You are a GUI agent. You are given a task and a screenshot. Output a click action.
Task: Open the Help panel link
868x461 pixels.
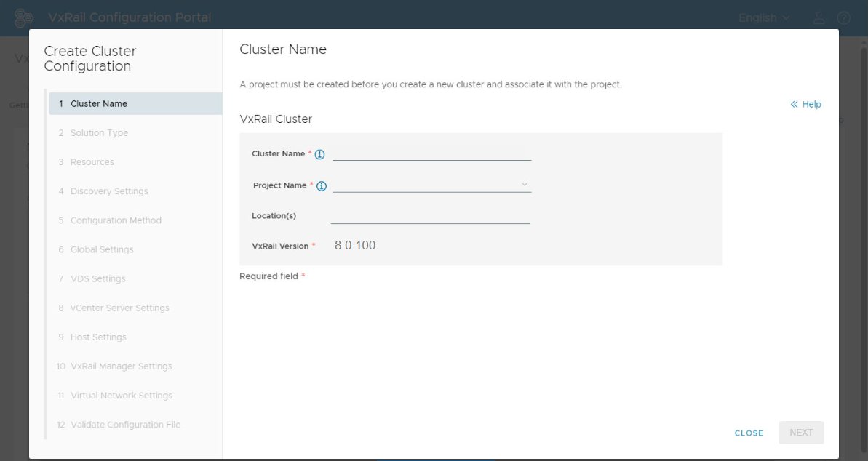[x=805, y=104]
